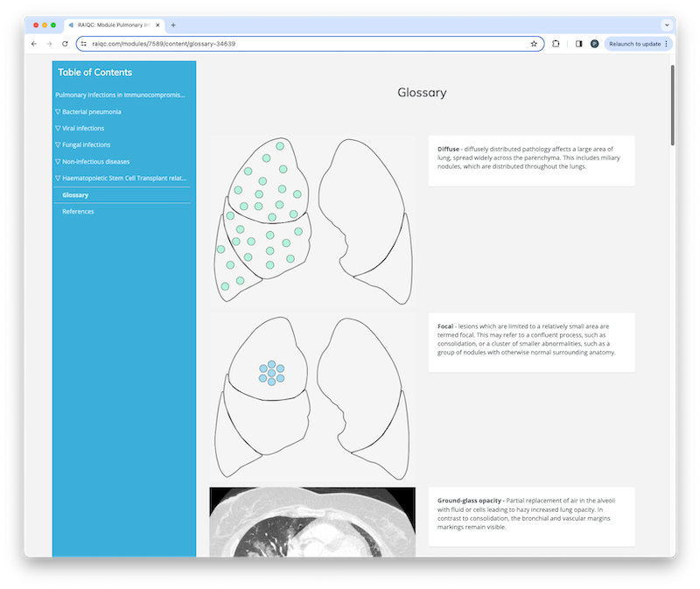This screenshot has height=589, width=700.
Task: Open Pulmonary Infections in Immunocompromis... link
Action: click(120, 95)
